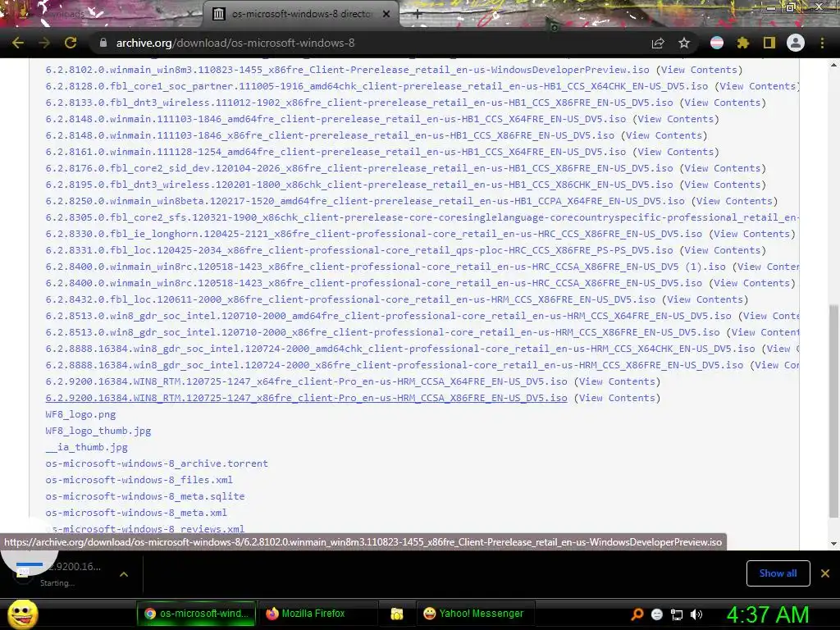The image size is (840, 630).
Task: Download 6.2.8330.0 fbl_ie_longhorn iso
Action: (x=373, y=234)
